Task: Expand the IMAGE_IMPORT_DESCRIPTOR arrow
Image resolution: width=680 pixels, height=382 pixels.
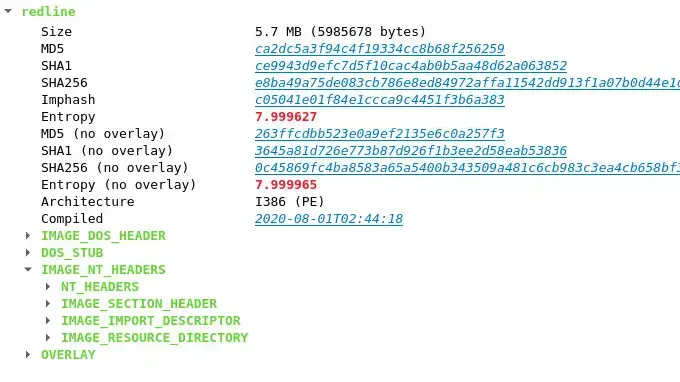Action: 48,320
